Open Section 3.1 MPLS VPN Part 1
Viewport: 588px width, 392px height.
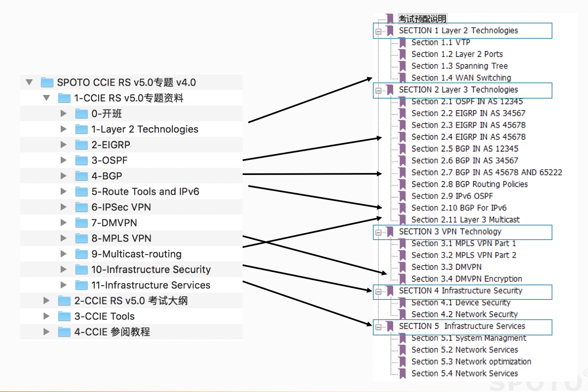(463, 243)
